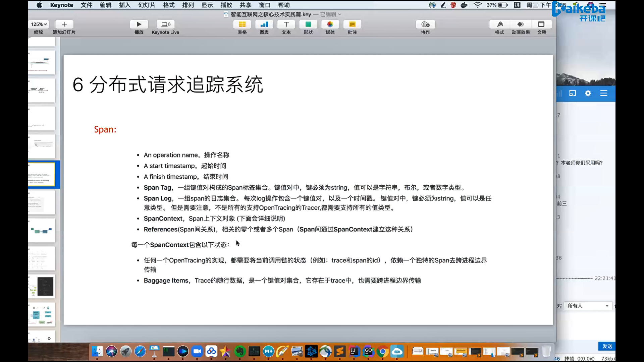The image size is (644, 362).
Task: Click the 添加幻灯片 add slide button
Action: (64, 24)
